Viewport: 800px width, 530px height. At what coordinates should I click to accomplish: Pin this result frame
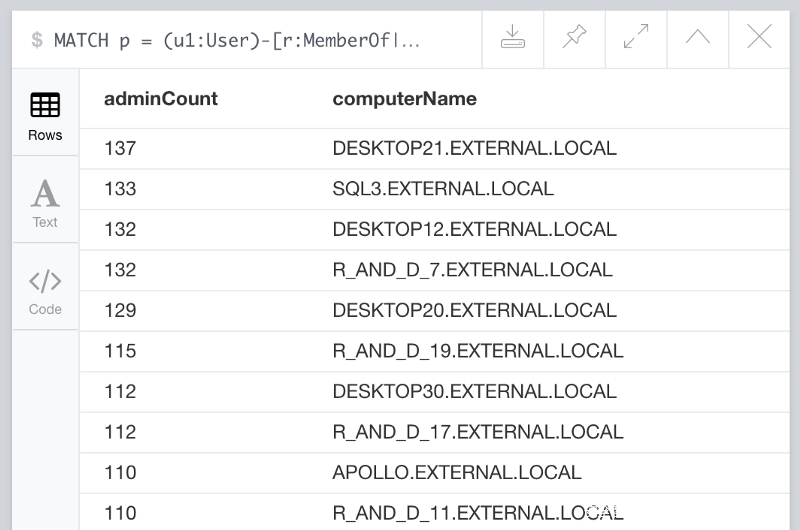(x=574, y=38)
